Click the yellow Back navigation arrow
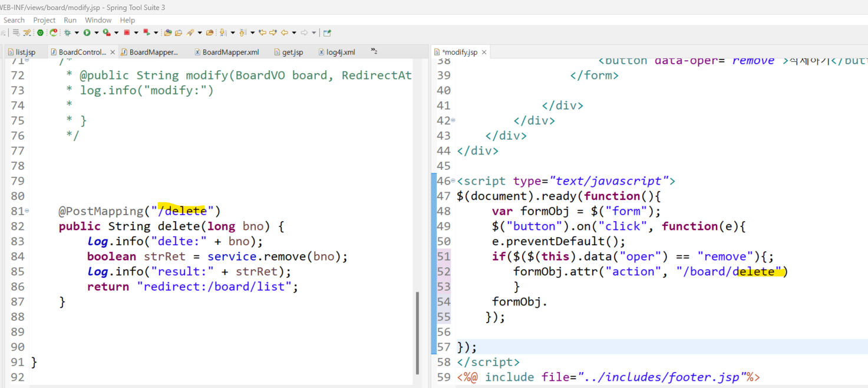The image size is (868, 388). coord(285,32)
